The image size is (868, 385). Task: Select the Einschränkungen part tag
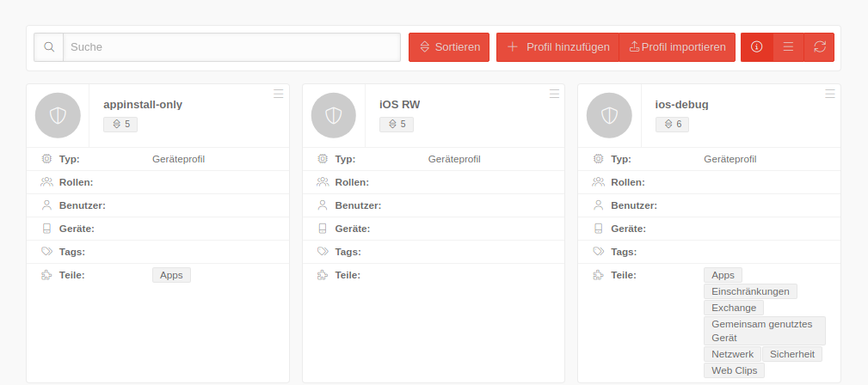pos(750,291)
